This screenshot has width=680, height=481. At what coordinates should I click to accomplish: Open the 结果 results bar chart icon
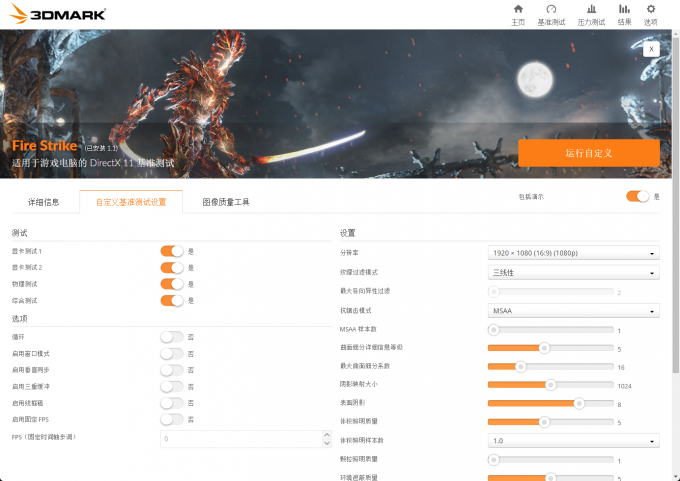(624, 15)
